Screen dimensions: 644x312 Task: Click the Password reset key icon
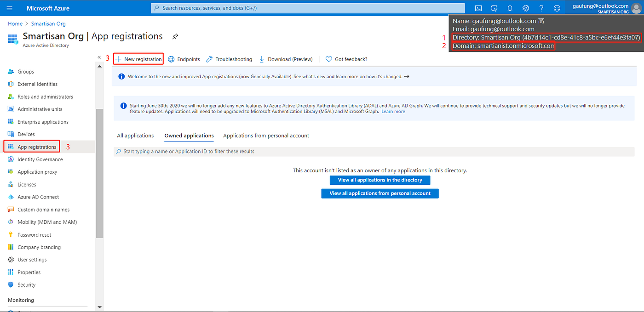11,234
